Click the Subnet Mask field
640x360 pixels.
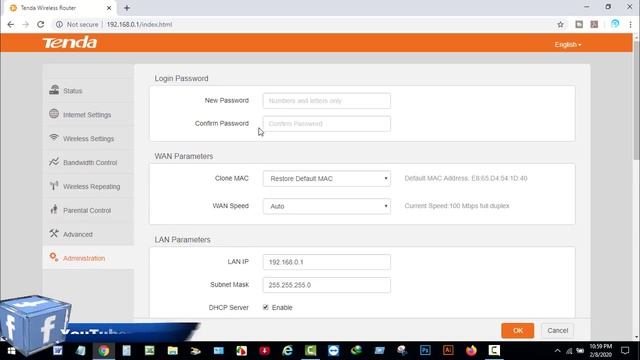pyautogui.click(x=327, y=285)
